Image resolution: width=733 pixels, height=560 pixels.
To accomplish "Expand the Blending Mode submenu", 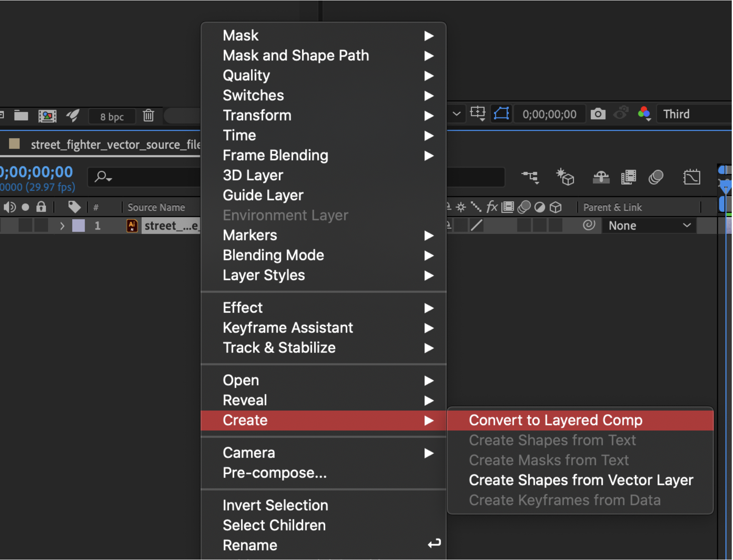I will 324,255.
